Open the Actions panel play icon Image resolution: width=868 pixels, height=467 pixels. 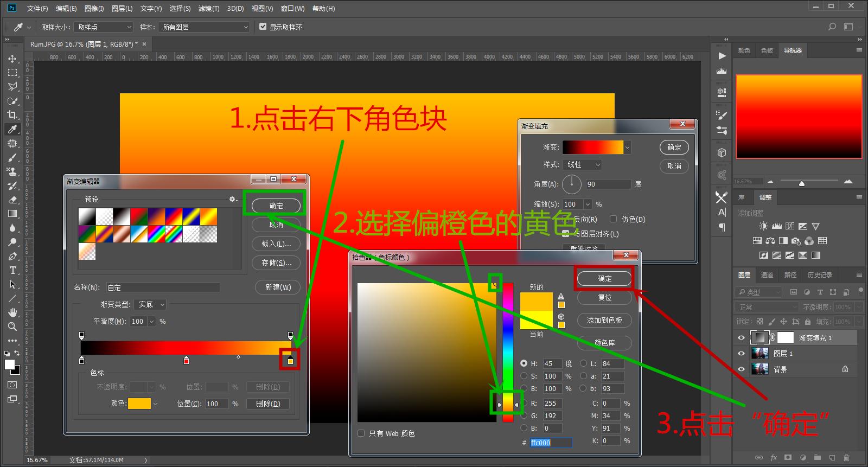[722, 55]
